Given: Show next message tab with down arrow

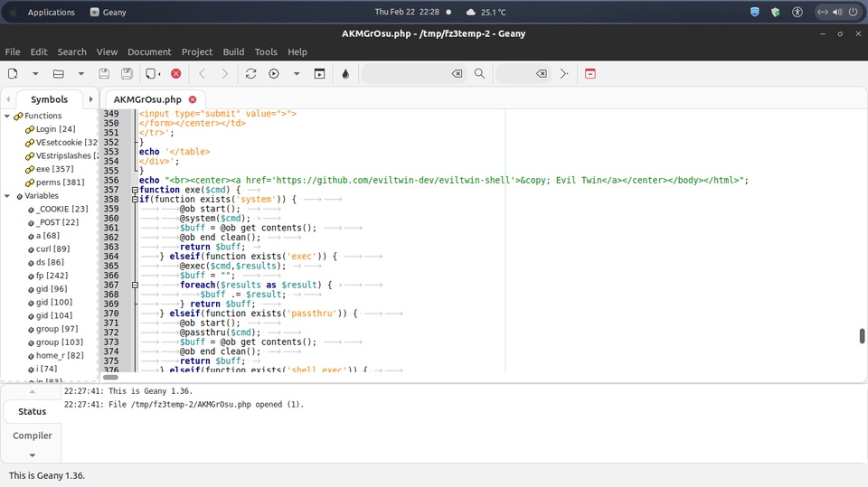Looking at the screenshot, I should 33,455.
